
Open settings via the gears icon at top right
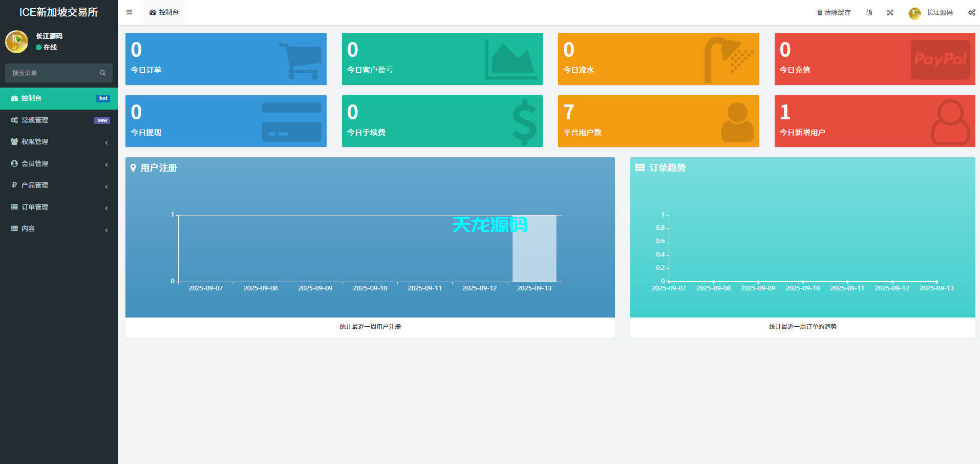971,12
